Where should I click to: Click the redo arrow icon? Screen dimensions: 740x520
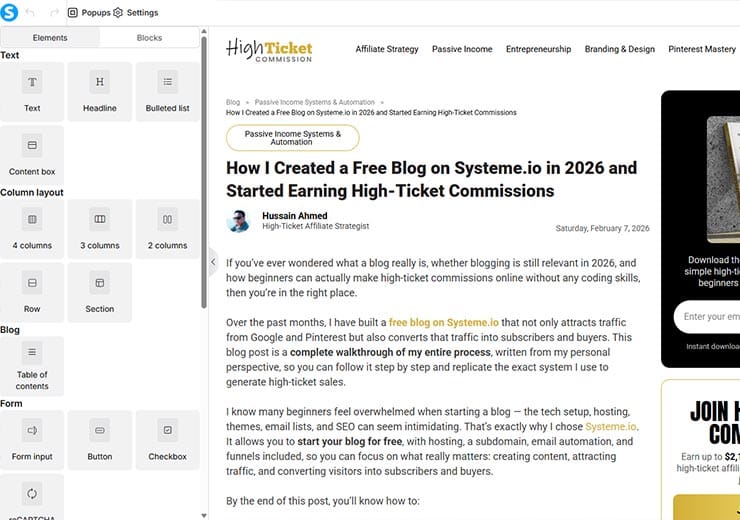pyautogui.click(x=54, y=12)
